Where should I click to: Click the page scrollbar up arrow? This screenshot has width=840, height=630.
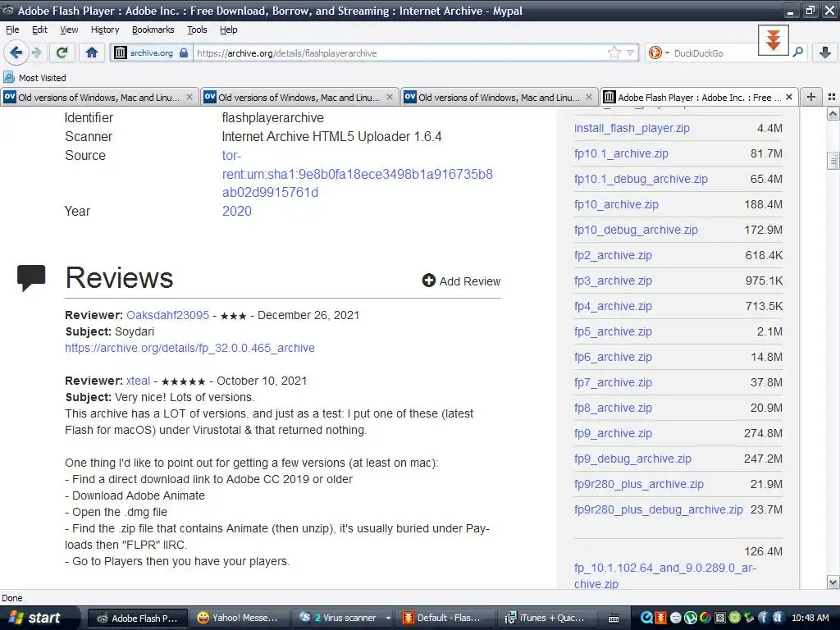[833, 113]
